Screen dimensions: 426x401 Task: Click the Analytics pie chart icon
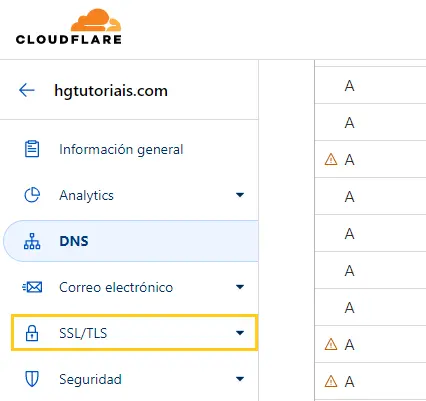[32, 195]
